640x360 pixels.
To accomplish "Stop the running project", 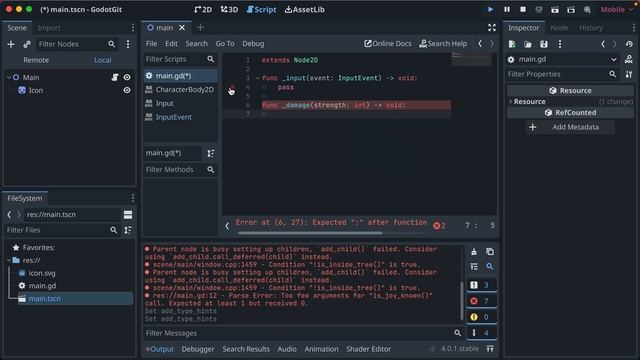I will tap(522, 9).
